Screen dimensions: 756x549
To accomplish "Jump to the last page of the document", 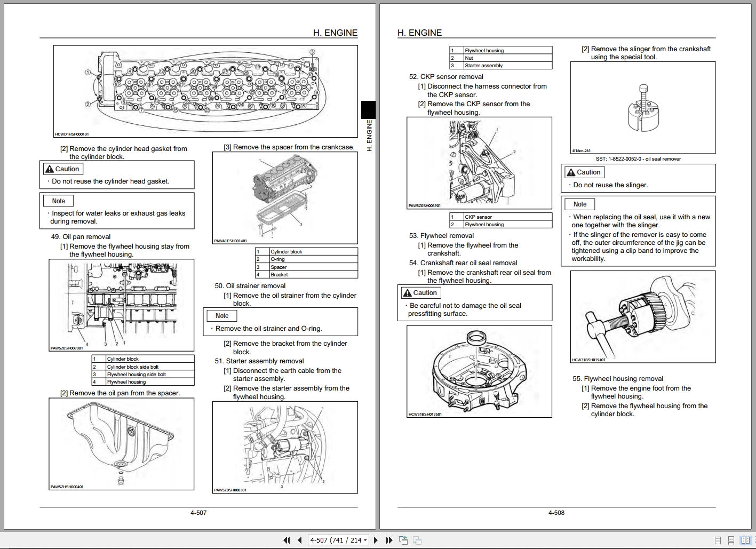I will click(x=389, y=540).
